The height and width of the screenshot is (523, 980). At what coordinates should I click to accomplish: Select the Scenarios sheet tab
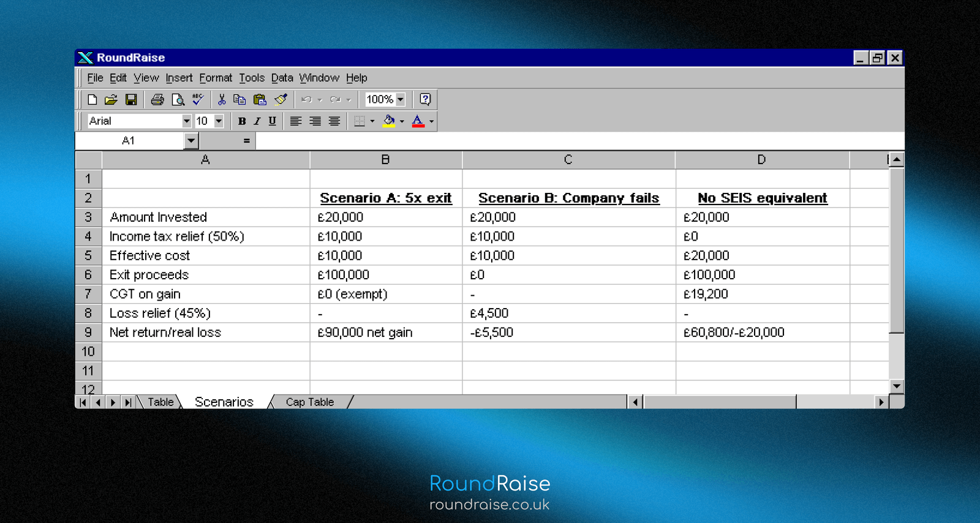tap(224, 402)
